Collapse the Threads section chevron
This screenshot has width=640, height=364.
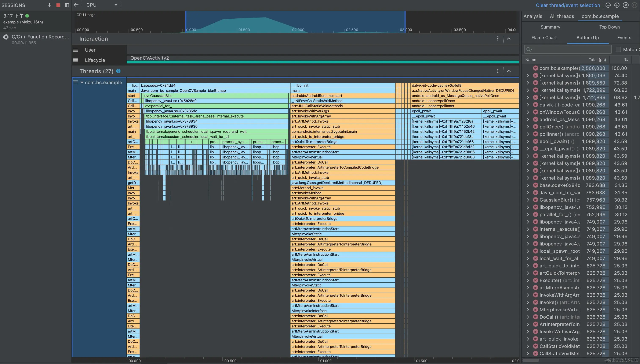pos(509,71)
